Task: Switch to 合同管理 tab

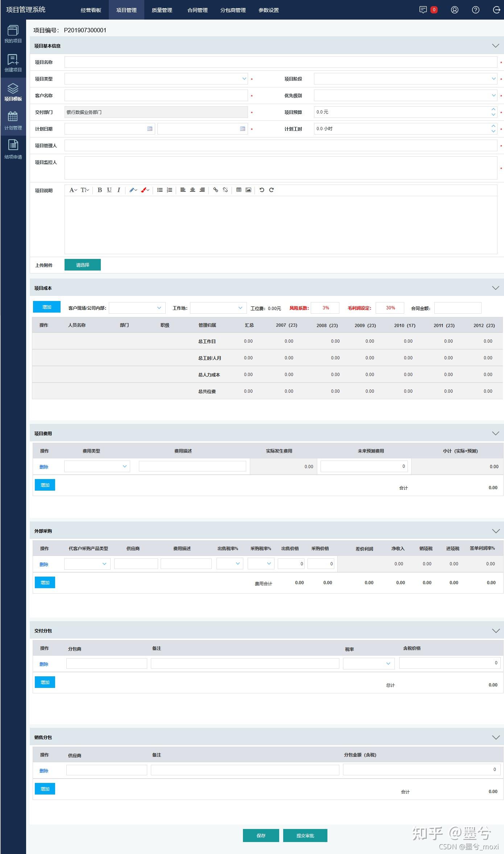Action: pyautogui.click(x=198, y=10)
